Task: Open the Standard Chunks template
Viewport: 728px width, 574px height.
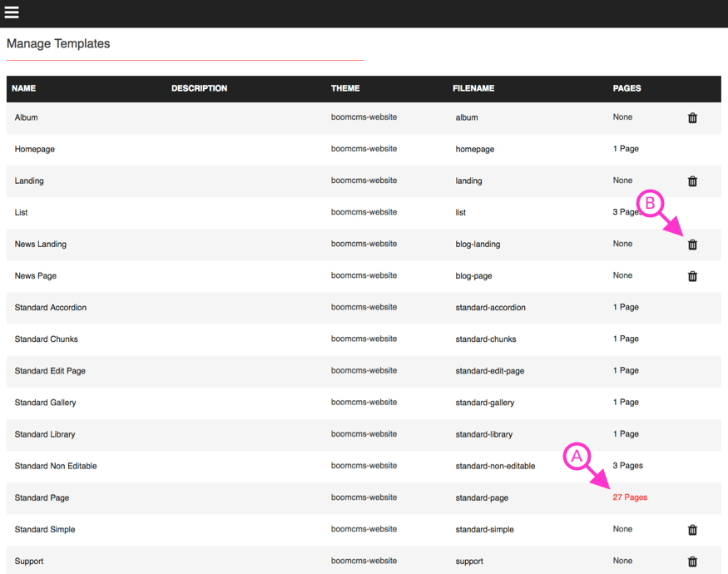Action: tap(46, 339)
